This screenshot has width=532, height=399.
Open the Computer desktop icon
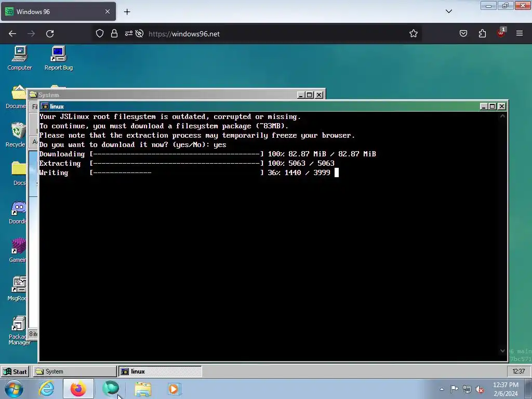click(20, 58)
